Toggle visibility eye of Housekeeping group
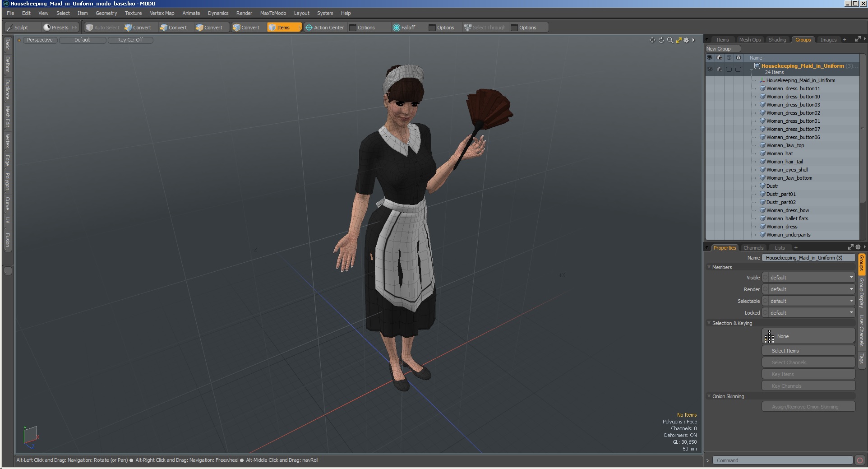 point(710,69)
